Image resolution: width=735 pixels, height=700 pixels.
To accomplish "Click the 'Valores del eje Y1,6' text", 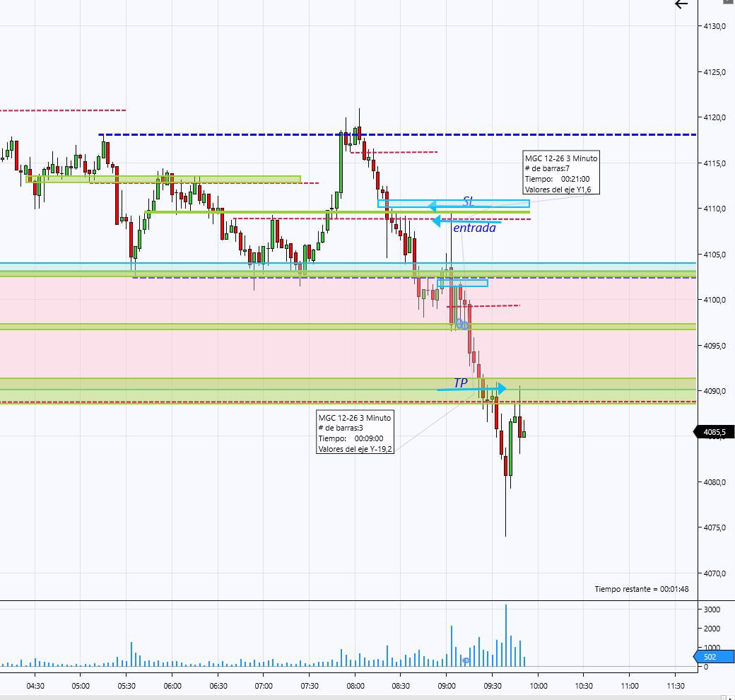I will [558, 189].
